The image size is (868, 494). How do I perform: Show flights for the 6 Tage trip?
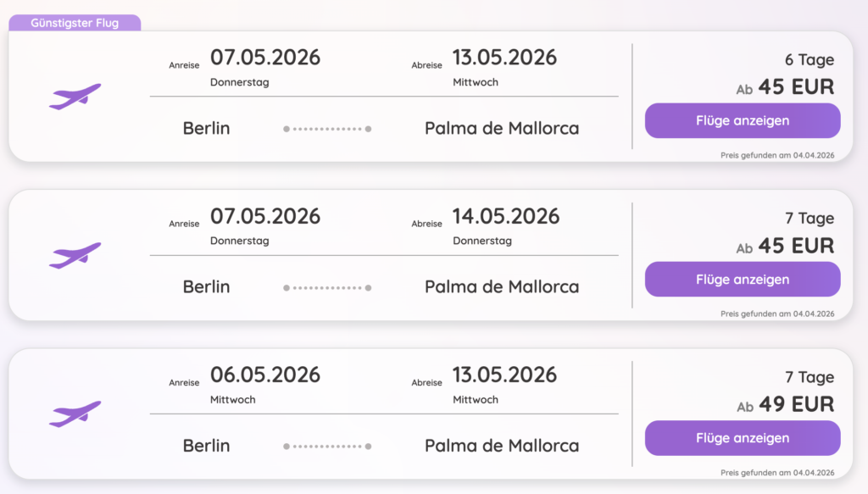(743, 120)
